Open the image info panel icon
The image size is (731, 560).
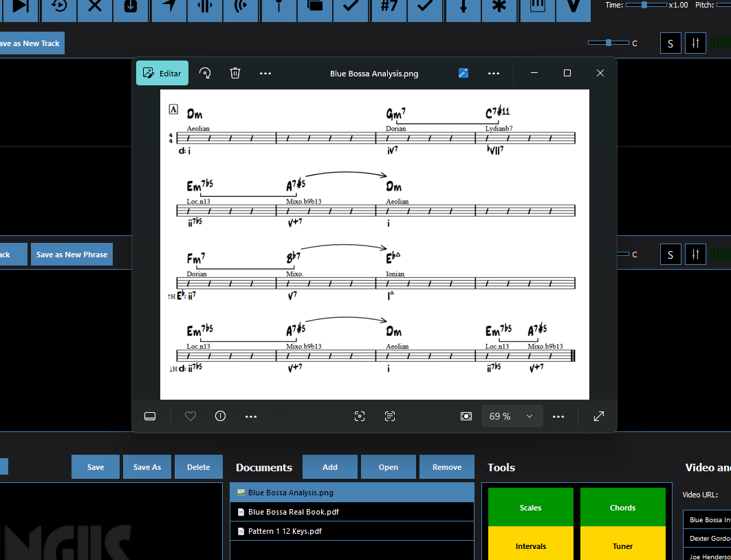[220, 416]
